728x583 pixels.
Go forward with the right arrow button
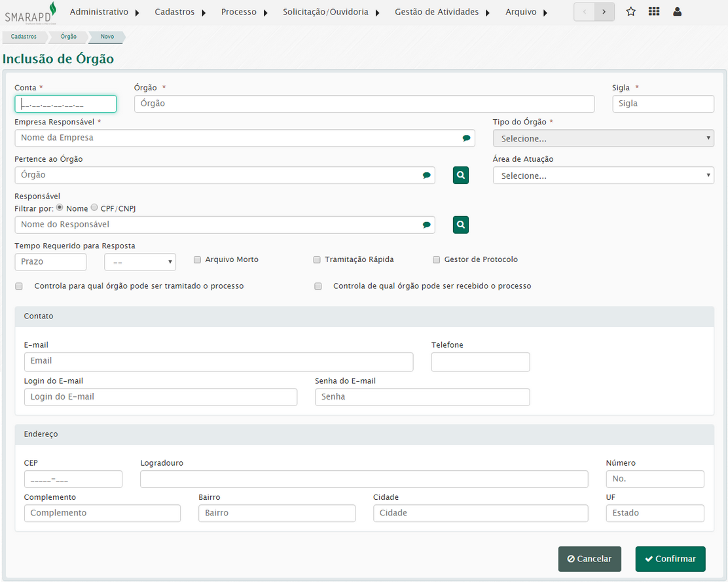pyautogui.click(x=604, y=12)
